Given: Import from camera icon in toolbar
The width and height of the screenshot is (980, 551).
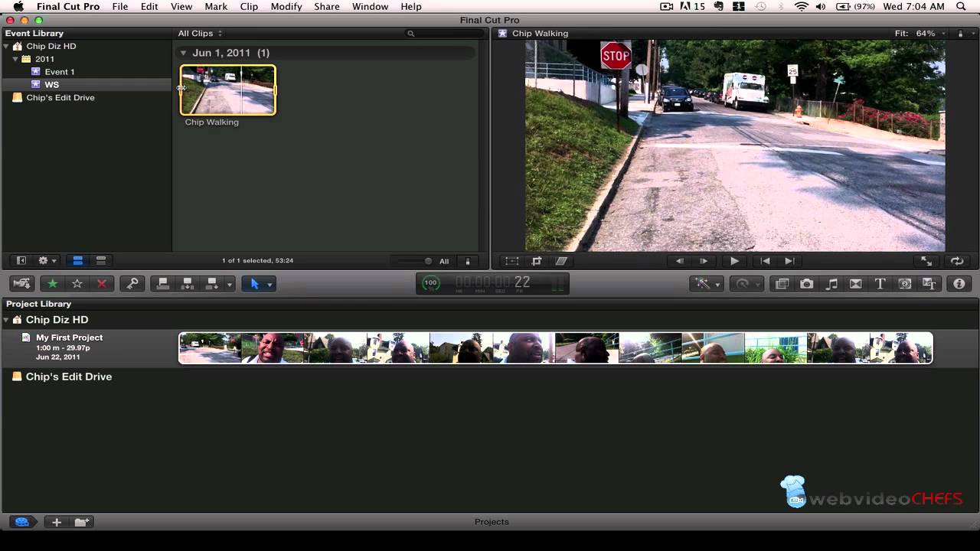Looking at the screenshot, I should 21,284.
